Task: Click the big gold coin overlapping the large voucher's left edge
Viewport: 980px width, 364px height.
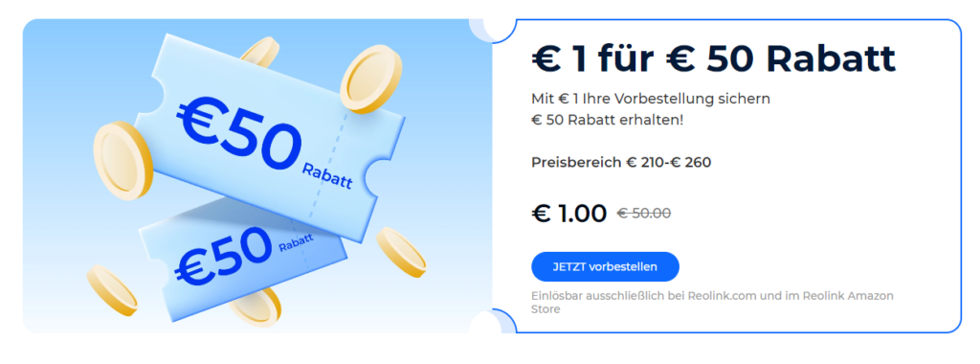Action: click(123, 160)
